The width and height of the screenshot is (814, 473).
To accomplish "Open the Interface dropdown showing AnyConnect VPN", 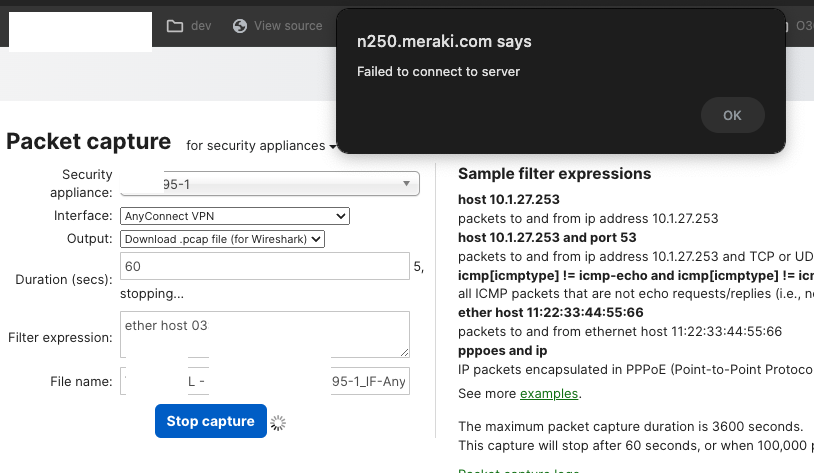I will (x=234, y=216).
